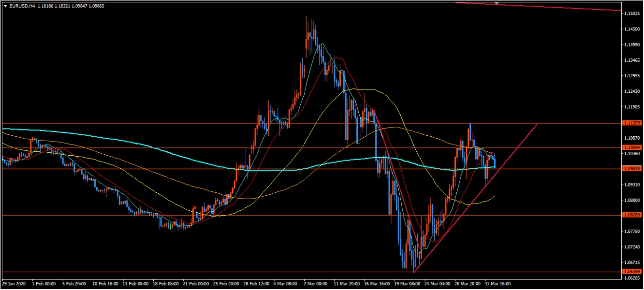Image resolution: width=644 pixels, height=290 pixels.
Task: Click the 31 Mar 16:00 time axis label
Action: (x=498, y=284)
